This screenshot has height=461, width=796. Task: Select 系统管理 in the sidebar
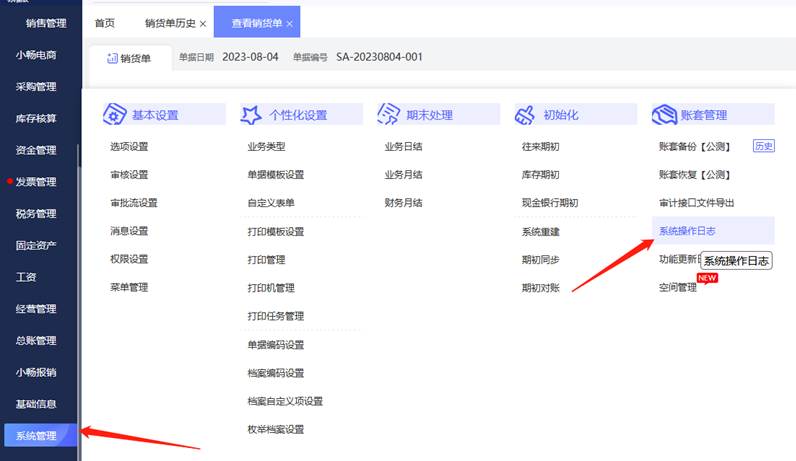(x=40, y=436)
